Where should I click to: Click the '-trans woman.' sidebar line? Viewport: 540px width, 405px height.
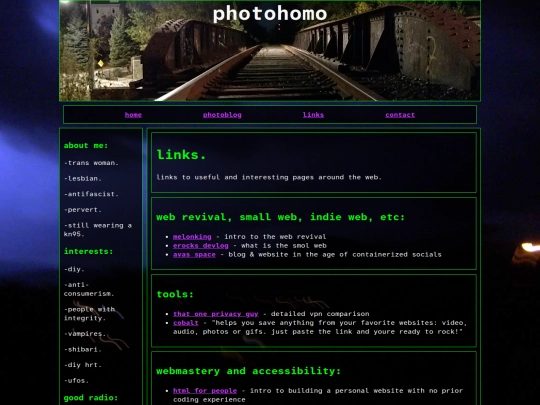[91, 163]
